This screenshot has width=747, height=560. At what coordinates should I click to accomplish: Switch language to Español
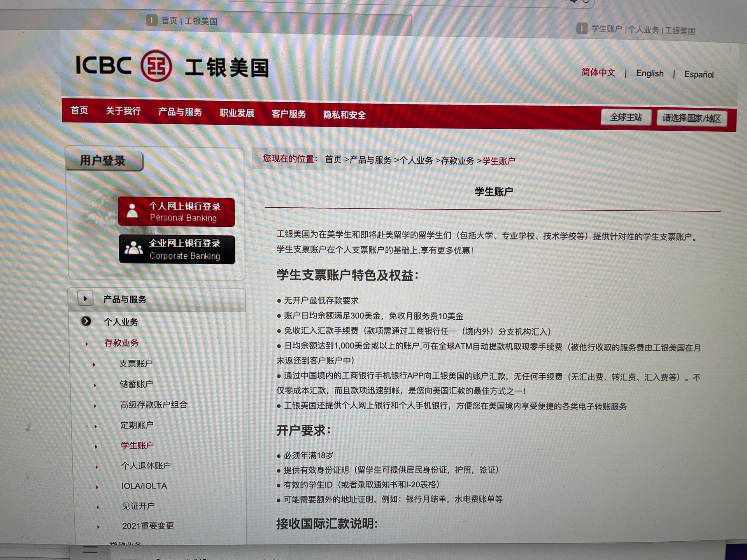pyautogui.click(x=699, y=74)
